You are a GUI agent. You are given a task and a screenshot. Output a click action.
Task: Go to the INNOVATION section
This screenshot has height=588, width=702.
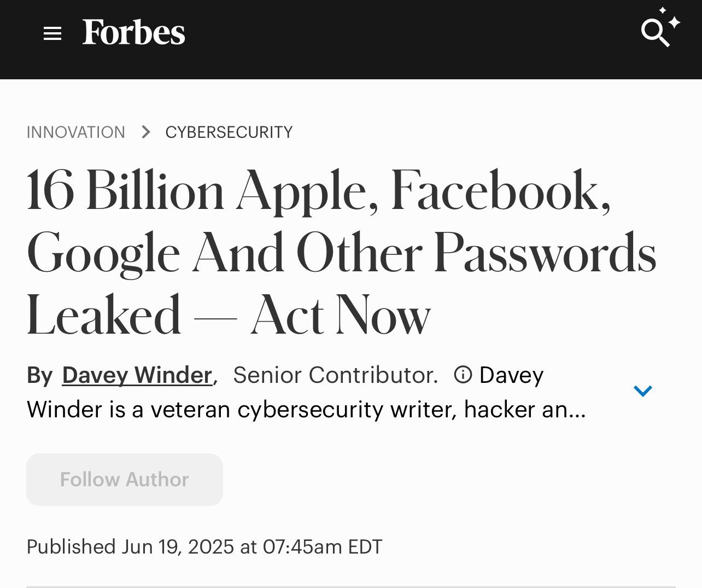[76, 132]
